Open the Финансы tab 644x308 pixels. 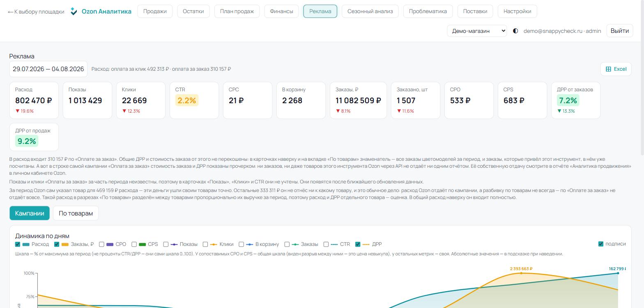[281, 11]
